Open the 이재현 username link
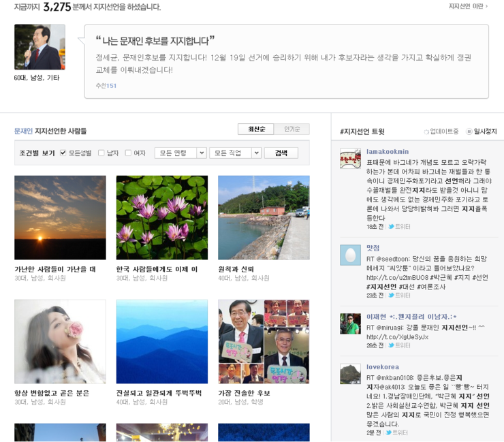 coord(411,317)
